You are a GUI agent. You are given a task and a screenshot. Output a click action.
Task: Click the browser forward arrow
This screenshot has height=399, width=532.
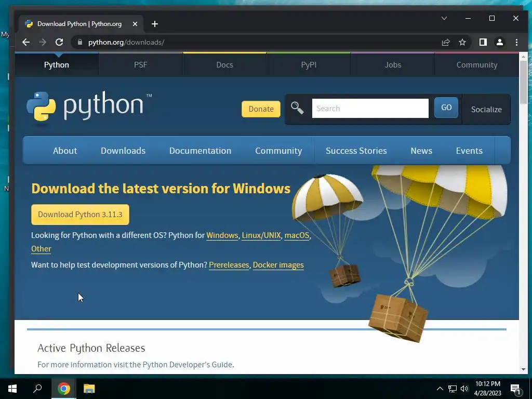tap(43, 42)
